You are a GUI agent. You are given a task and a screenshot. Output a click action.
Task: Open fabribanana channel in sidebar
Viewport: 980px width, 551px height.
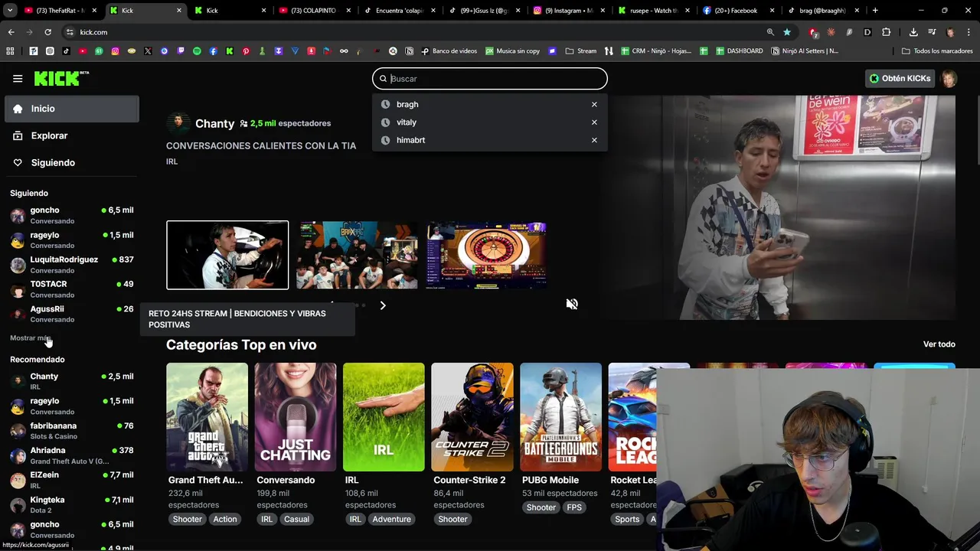pos(72,431)
